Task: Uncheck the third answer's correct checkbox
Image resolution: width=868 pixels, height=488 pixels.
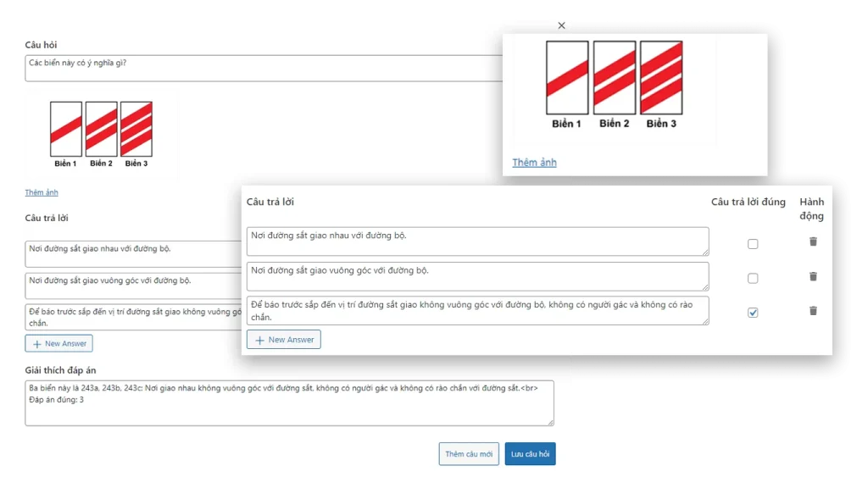Action: pos(753,313)
